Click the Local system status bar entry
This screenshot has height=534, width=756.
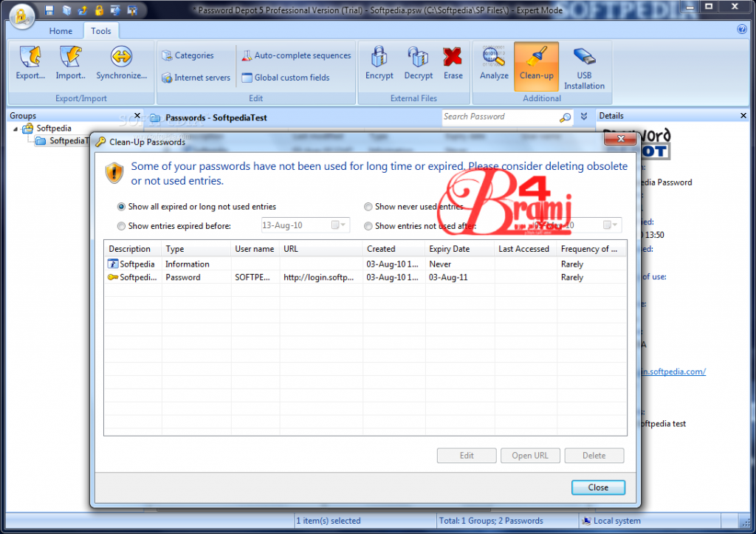[611, 521]
